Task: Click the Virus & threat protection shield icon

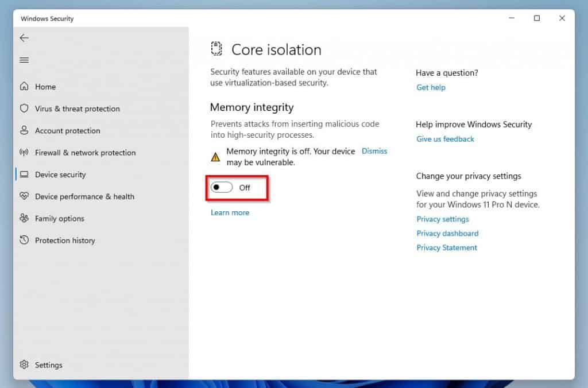Action: [x=24, y=108]
